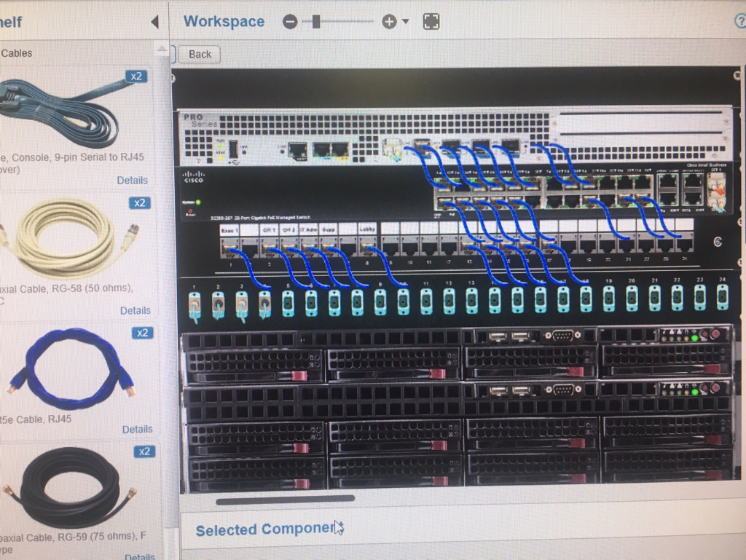Click the x2 badge on the console cable

(x=136, y=76)
